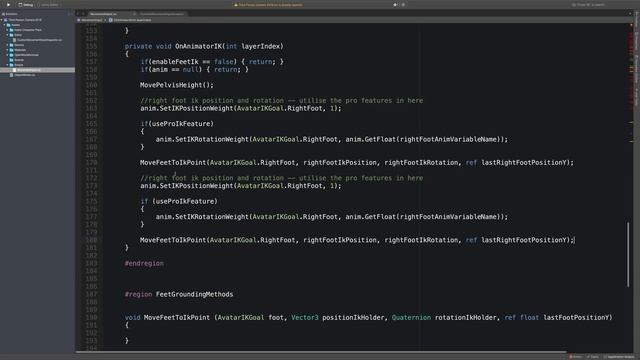Click the Run (play) button in toolbar
This screenshot has width=640, height=360.
point(8,4)
